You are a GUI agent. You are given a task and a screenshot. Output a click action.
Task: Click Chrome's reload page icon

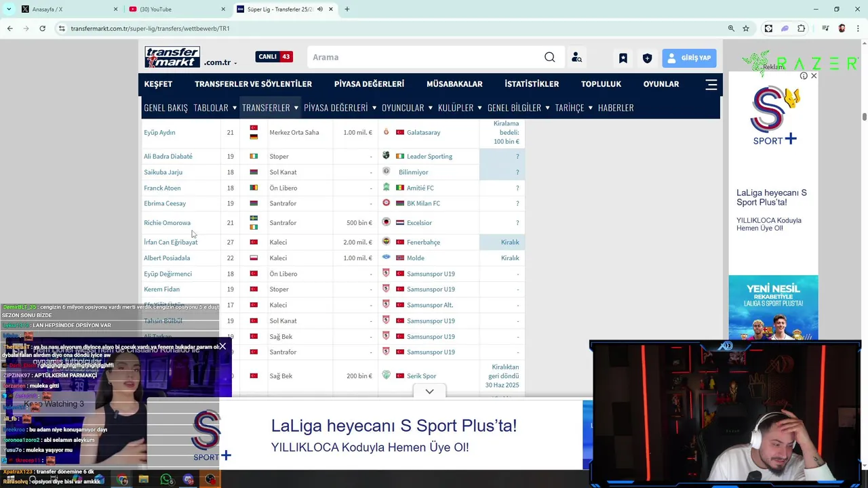42,28
